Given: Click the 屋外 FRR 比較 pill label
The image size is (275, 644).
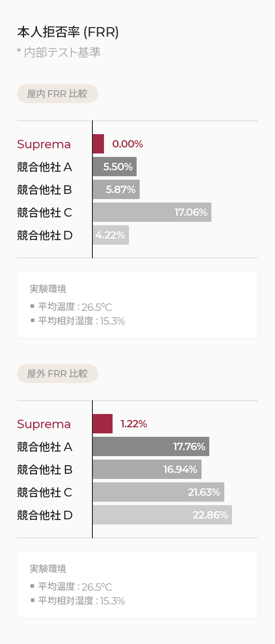Looking at the screenshot, I should [x=58, y=374].
